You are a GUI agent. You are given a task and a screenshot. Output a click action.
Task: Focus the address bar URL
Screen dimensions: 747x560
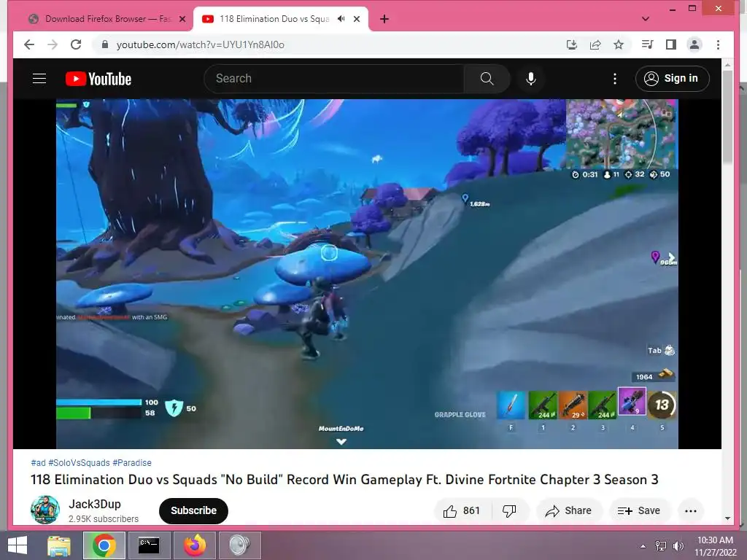pos(201,44)
